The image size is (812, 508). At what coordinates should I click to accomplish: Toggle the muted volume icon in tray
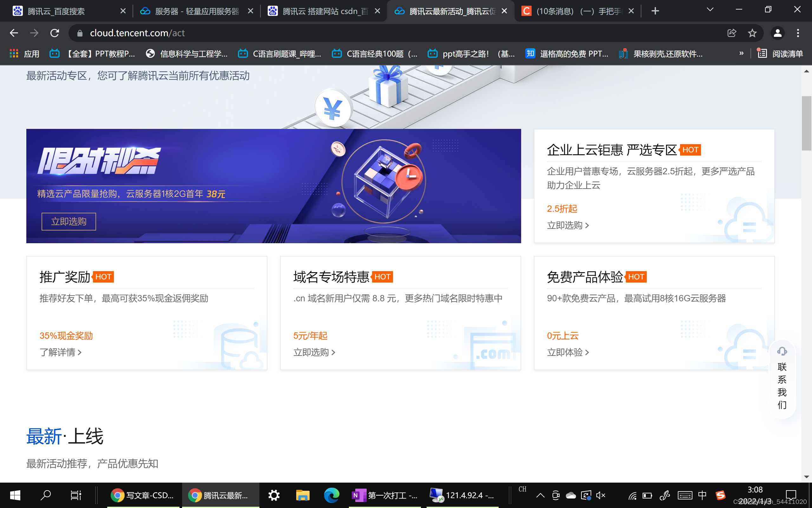601,495
